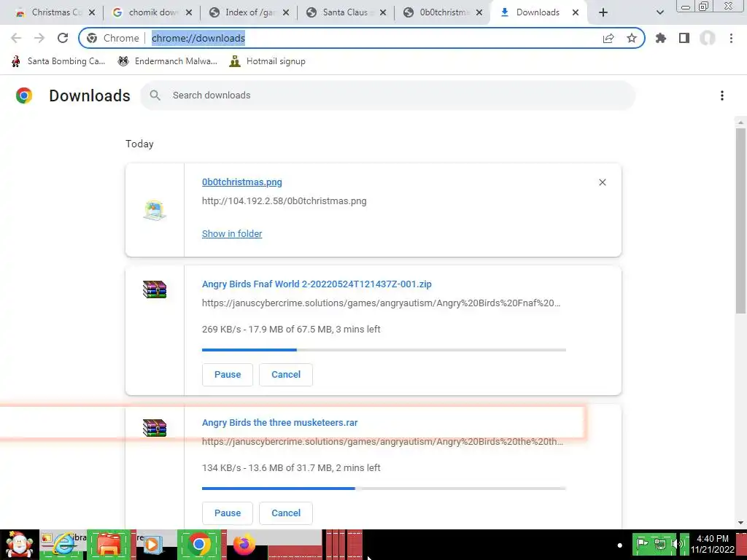This screenshot has width=747, height=560.
Task: Go back with the back arrow
Action: pyautogui.click(x=16, y=38)
